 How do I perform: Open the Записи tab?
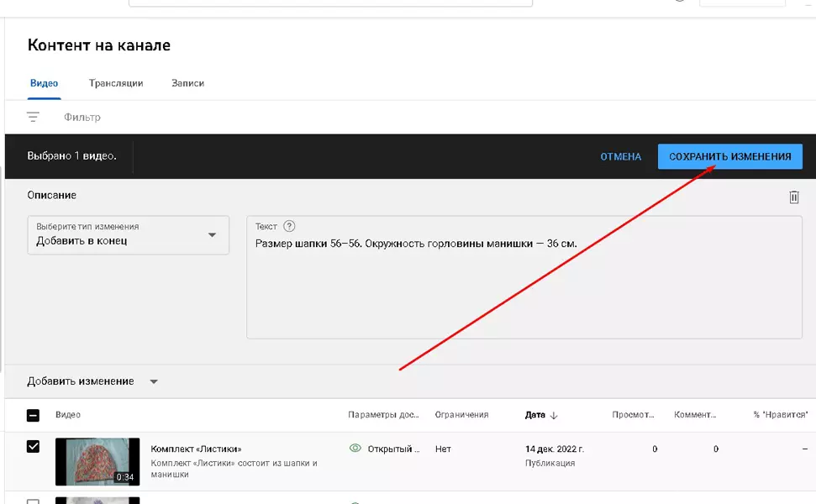point(188,83)
